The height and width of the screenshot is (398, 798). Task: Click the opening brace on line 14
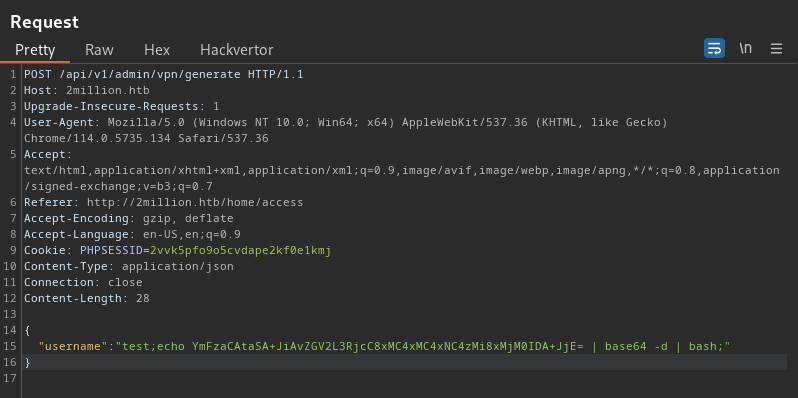pyautogui.click(x=27, y=330)
